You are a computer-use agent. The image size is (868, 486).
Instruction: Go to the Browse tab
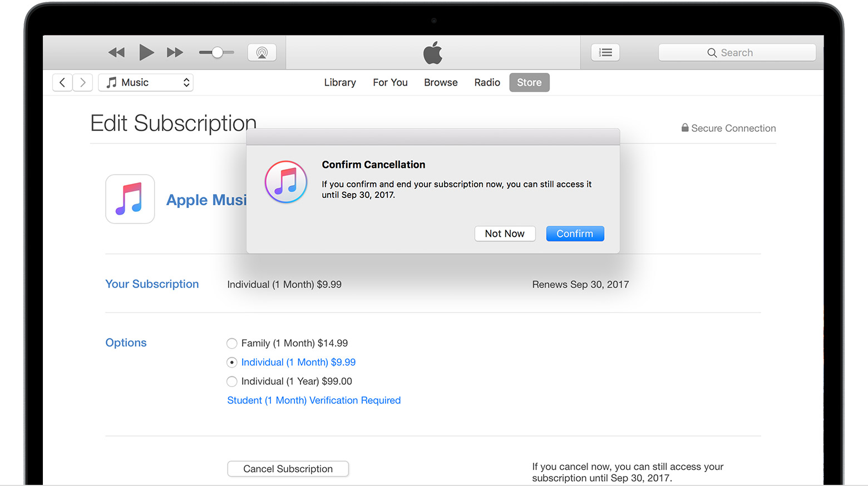coord(441,82)
